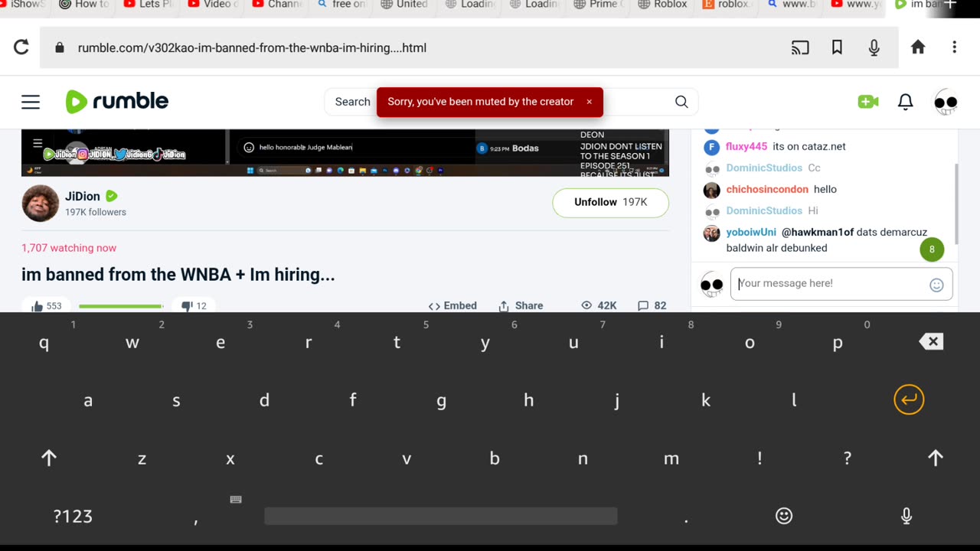Image resolution: width=980 pixels, height=551 pixels.
Task: Open the notifications bell
Action: pos(906,102)
